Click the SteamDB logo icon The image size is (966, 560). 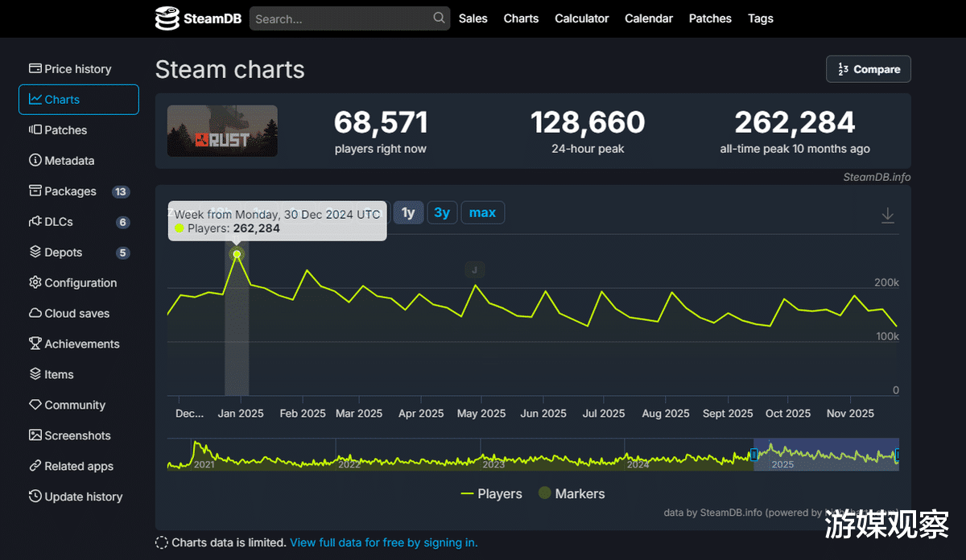click(x=167, y=18)
